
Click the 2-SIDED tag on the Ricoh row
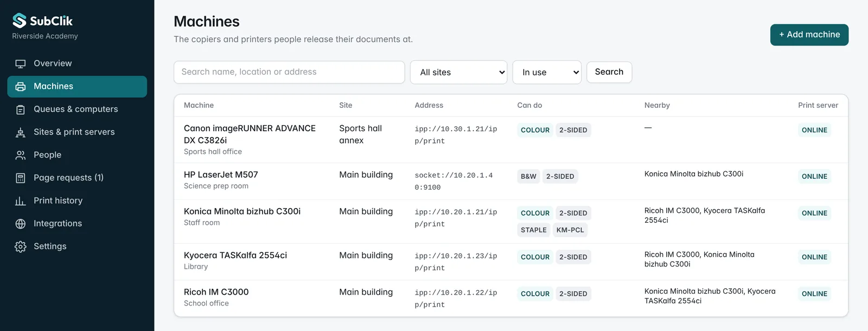tap(573, 294)
